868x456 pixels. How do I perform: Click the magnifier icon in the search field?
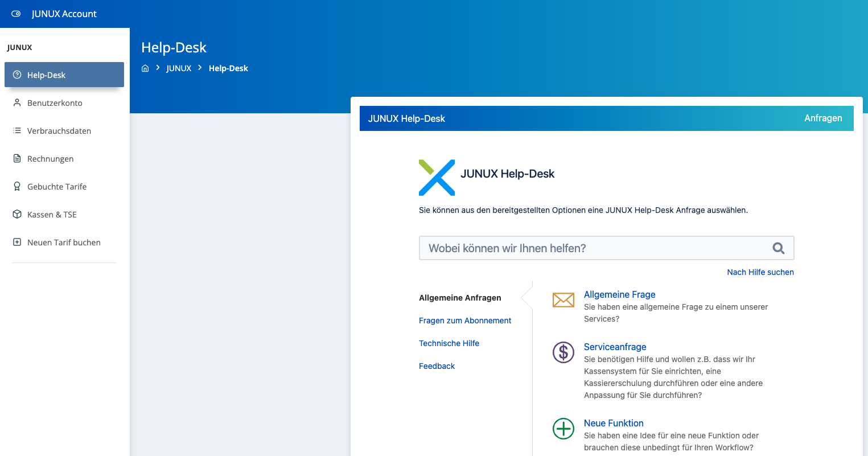point(779,248)
